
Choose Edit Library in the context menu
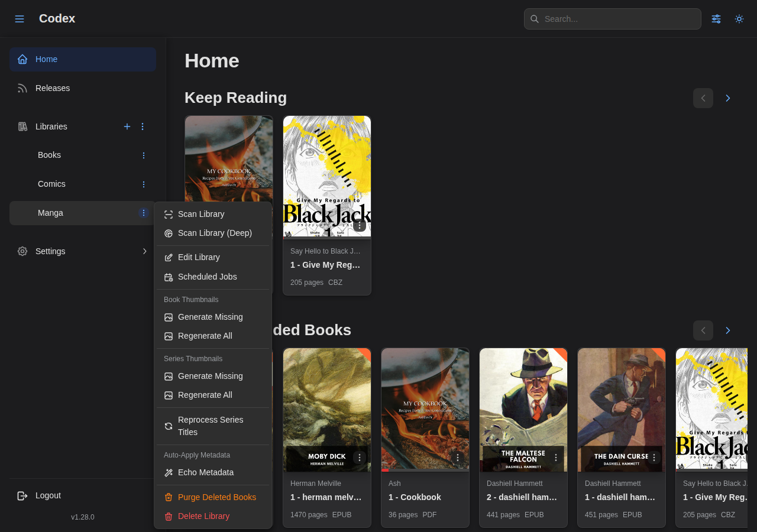coord(213,257)
